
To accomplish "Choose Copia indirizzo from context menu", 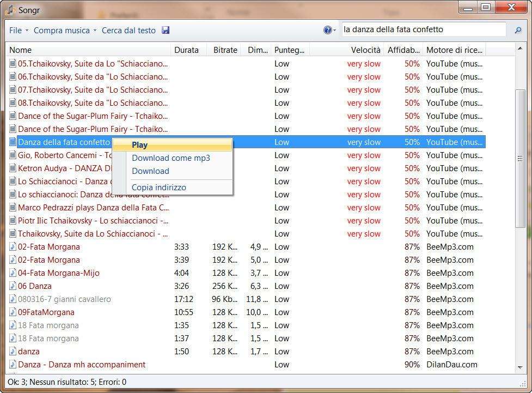I will [x=173, y=187].
